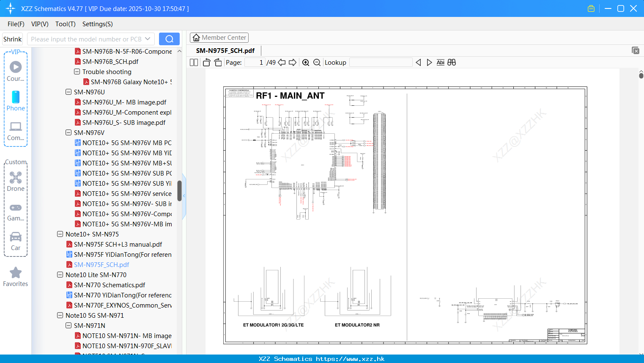The image size is (644, 363).
Task: Click the Lookup text field
Action: [381, 63]
